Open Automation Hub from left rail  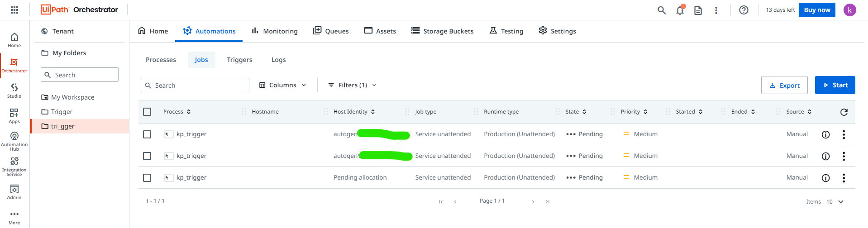click(x=14, y=141)
